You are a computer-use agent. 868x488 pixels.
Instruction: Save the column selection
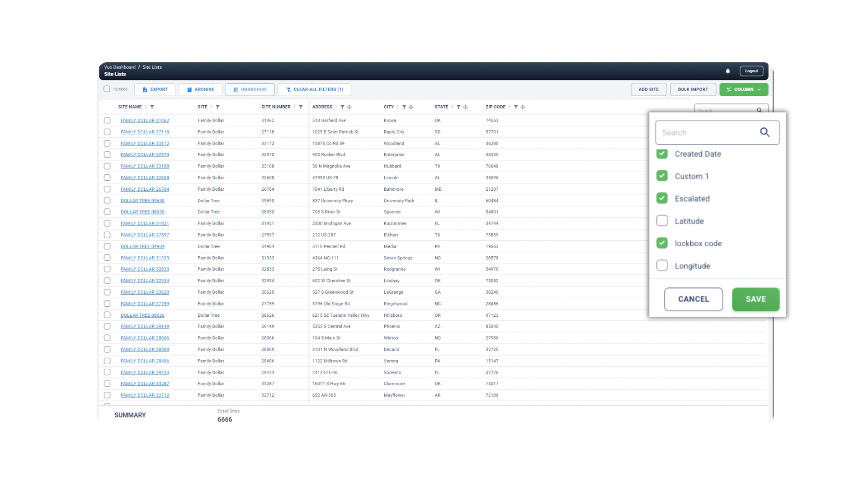(755, 299)
